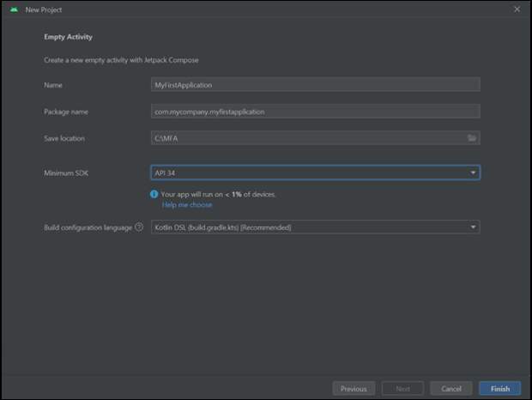Click the 'Build configuration language' label
Image resolution: width=532 pixels, height=400 pixels.
tap(88, 227)
